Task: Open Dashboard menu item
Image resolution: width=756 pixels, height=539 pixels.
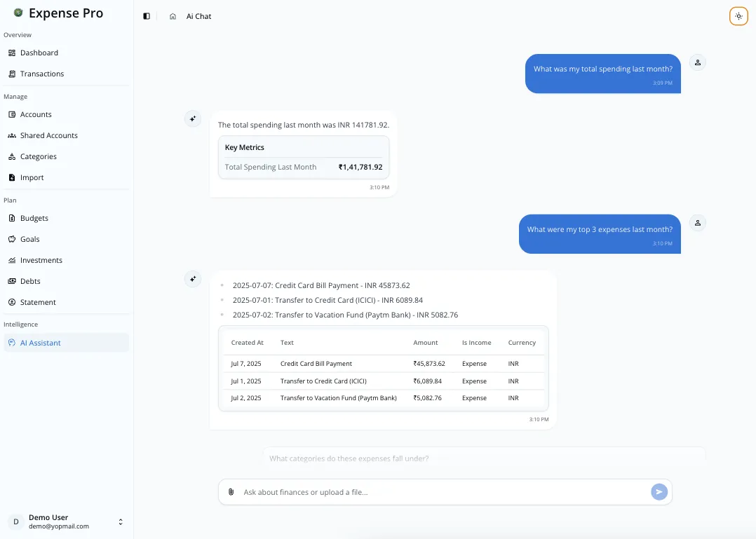Action: coord(67,53)
